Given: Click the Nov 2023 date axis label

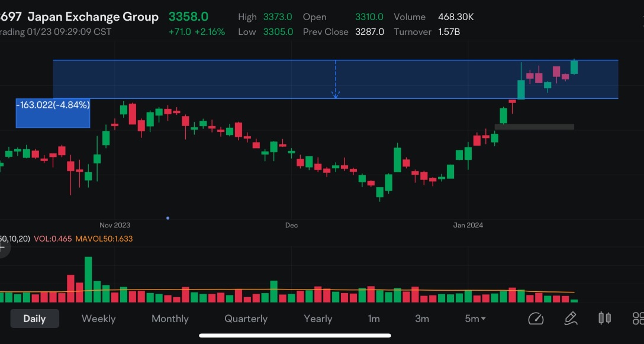Looking at the screenshot, I should [x=115, y=225].
